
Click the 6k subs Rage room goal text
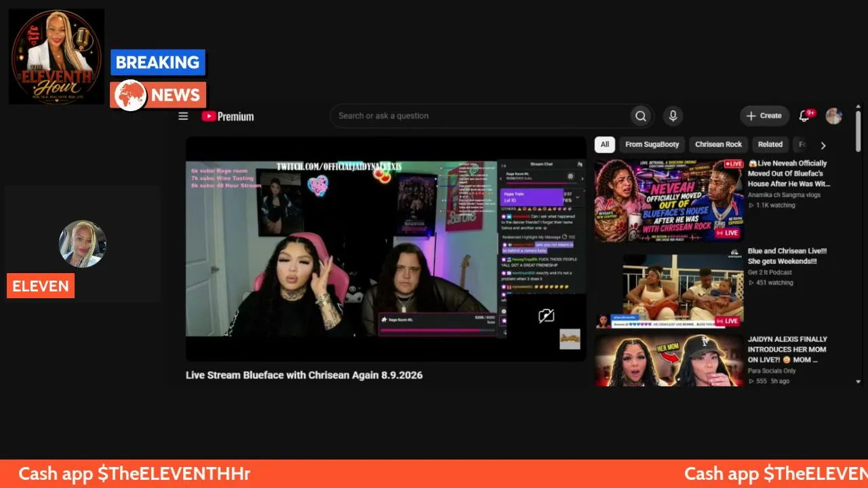tap(218, 171)
